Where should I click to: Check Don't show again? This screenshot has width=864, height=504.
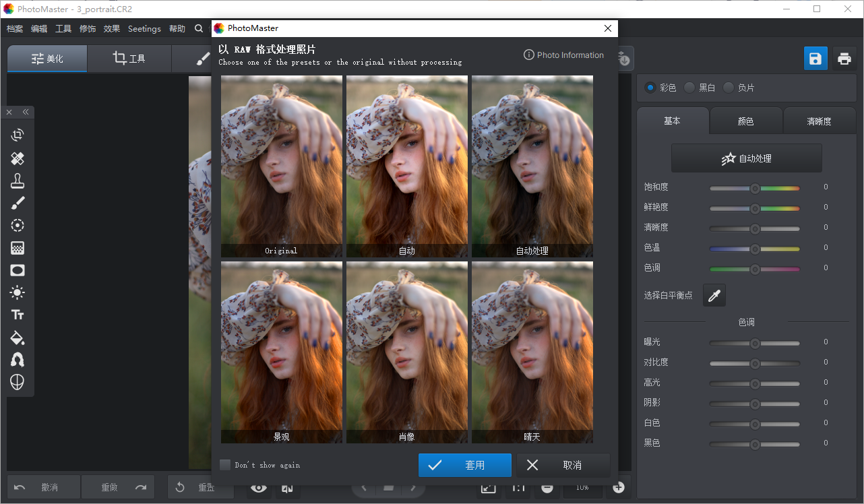[x=224, y=465]
